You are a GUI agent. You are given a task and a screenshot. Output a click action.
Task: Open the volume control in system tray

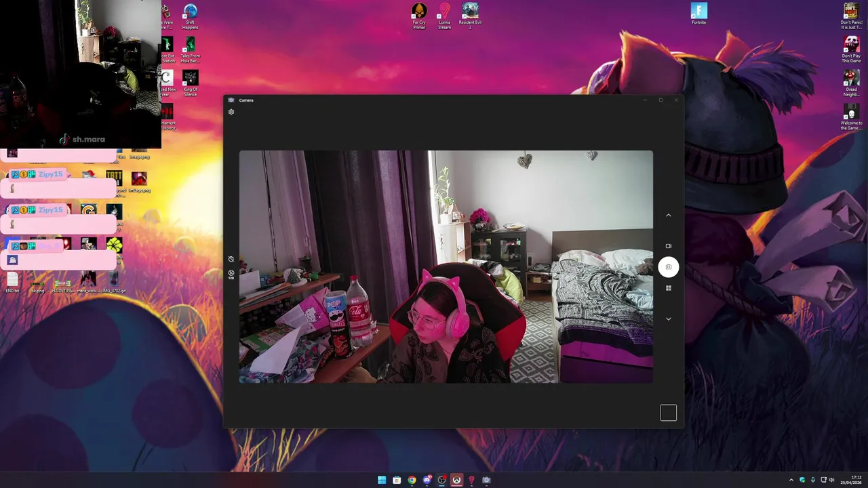point(831,480)
